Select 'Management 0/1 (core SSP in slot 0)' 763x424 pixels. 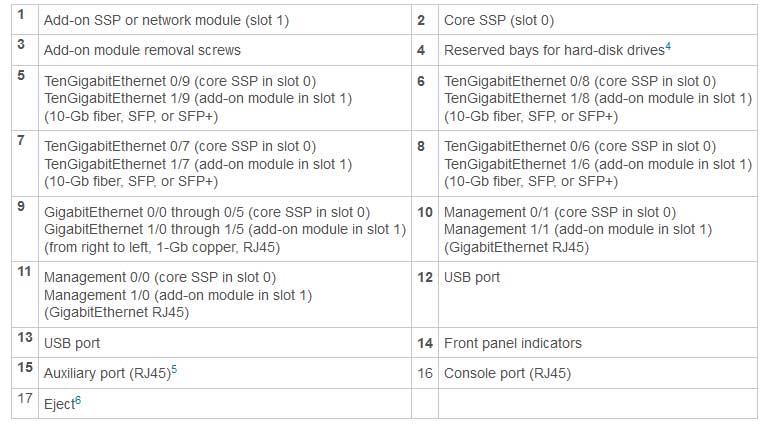pos(560,212)
